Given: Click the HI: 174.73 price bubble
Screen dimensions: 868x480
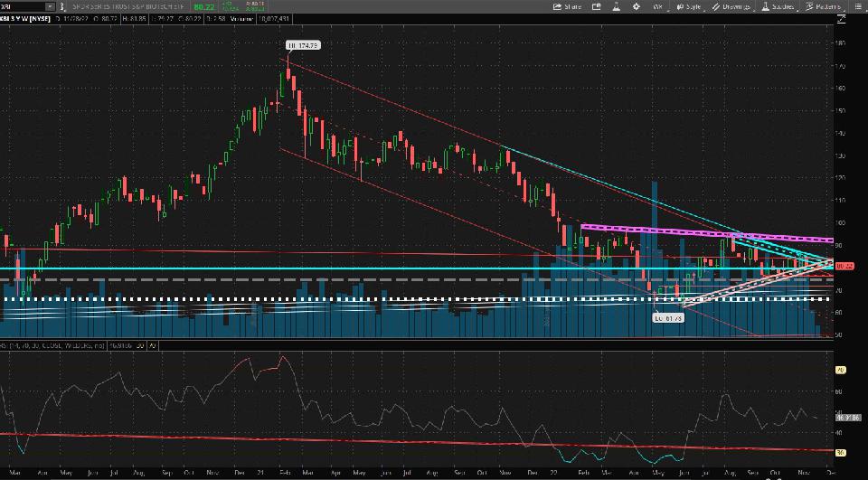Looking at the screenshot, I should click(303, 44).
